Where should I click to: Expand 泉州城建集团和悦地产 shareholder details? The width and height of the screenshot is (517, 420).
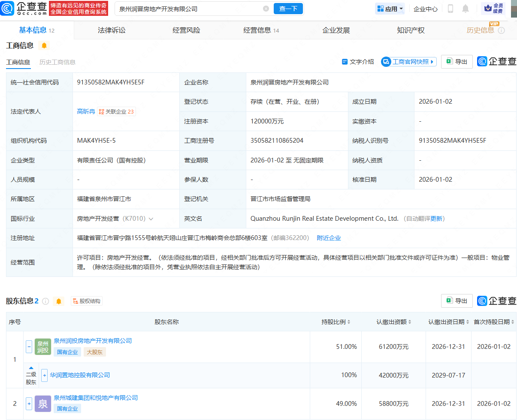(x=28, y=403)
